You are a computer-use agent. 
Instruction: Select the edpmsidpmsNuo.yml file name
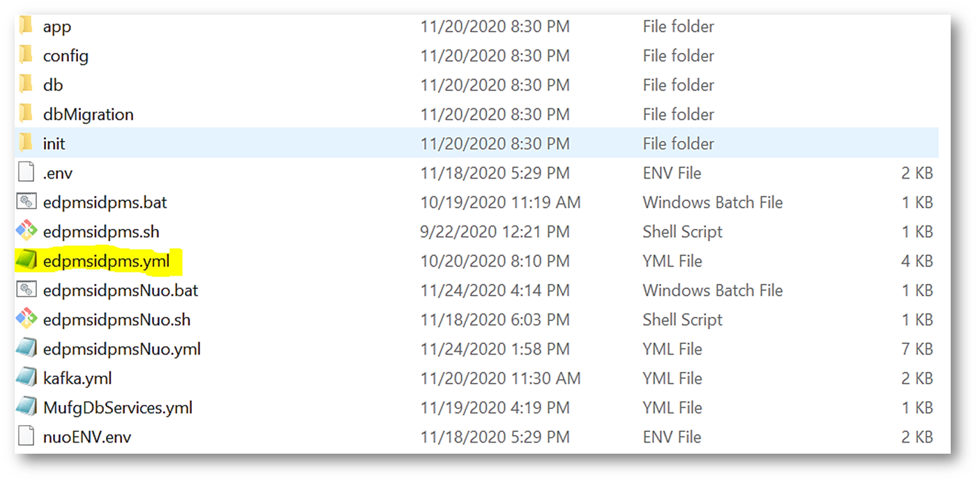122,349
